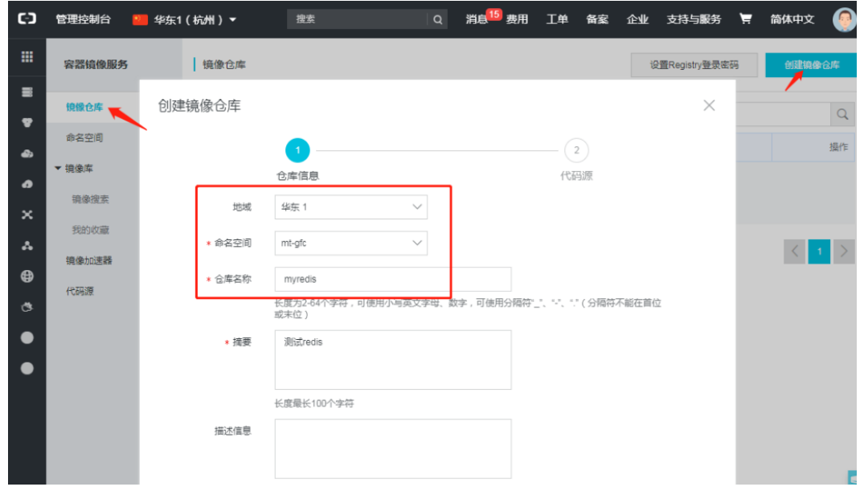The width and height of the screenshot is (868, 495).
Task: Click the 容器镜像服务 heading
Action: tap(95, 65)
